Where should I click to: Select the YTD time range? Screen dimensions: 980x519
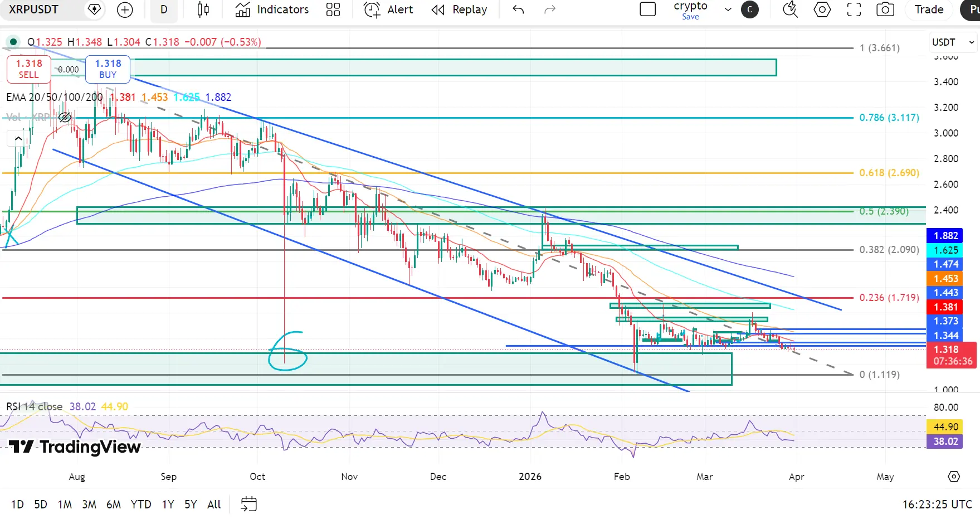141,505
